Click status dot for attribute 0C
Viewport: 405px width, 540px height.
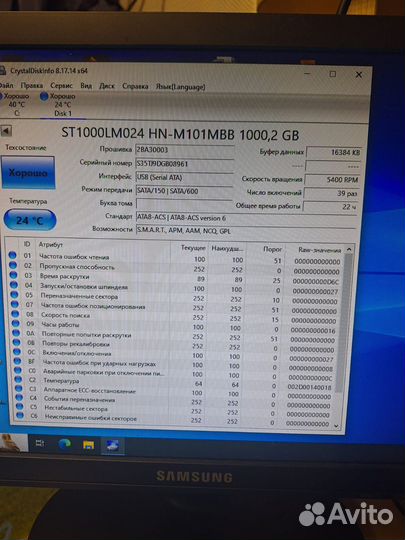point(17,352)
